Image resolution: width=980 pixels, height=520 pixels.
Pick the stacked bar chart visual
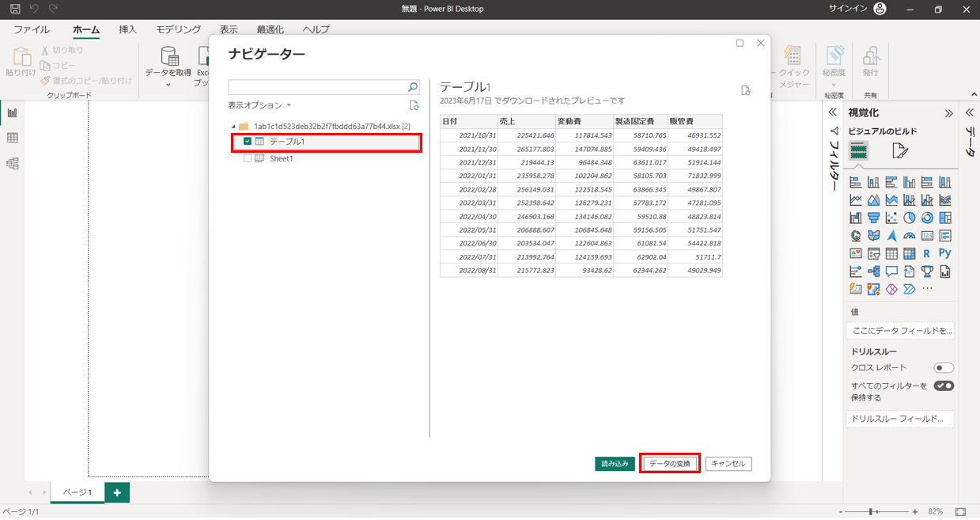tap(856, 182)
